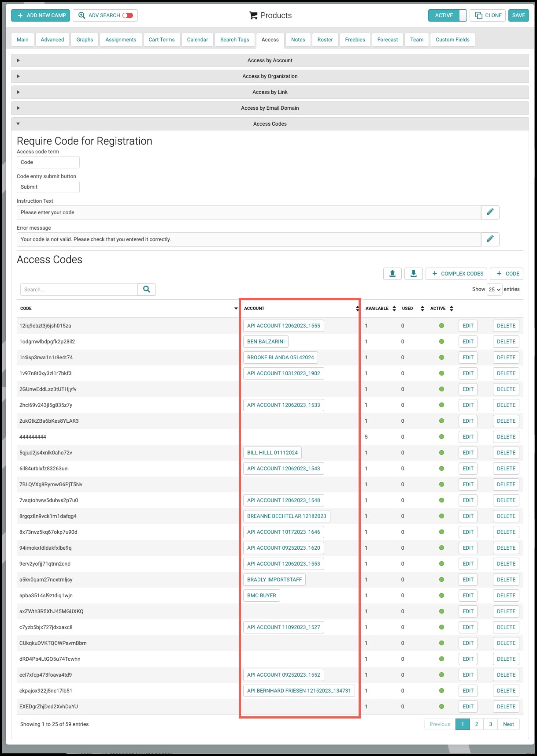Screen dimensions: 537x756
Task: Click the upload codes icon button
Action: click(x=393, y=274)
